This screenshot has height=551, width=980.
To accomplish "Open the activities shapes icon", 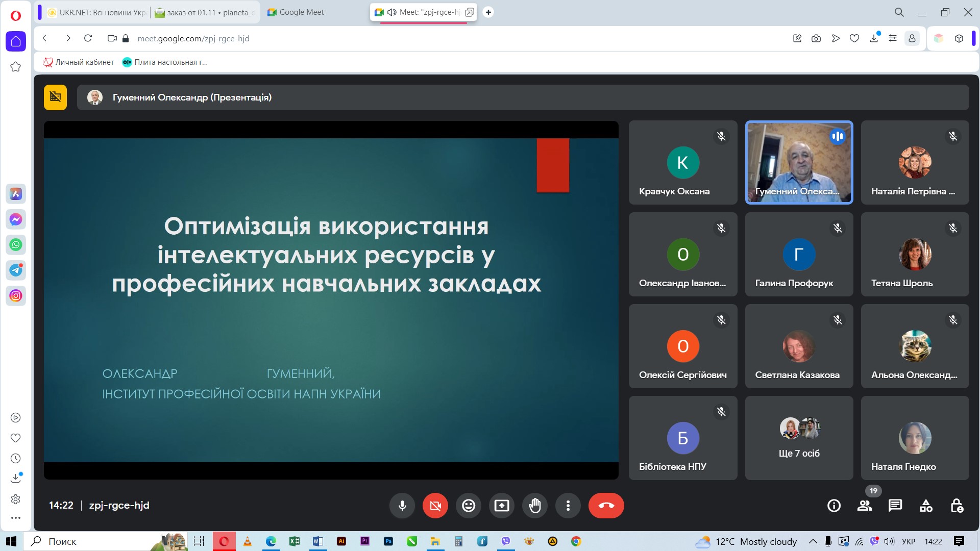I will point(926,506).
